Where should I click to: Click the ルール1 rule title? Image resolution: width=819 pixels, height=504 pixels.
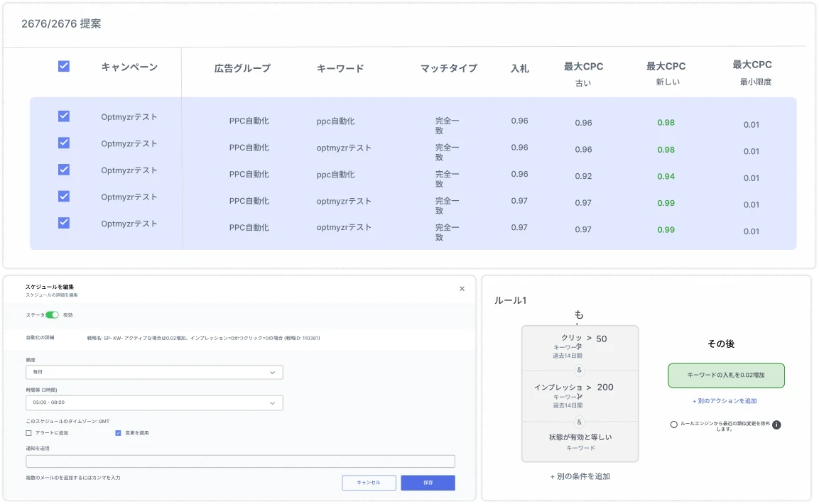[x=510, y=300]
